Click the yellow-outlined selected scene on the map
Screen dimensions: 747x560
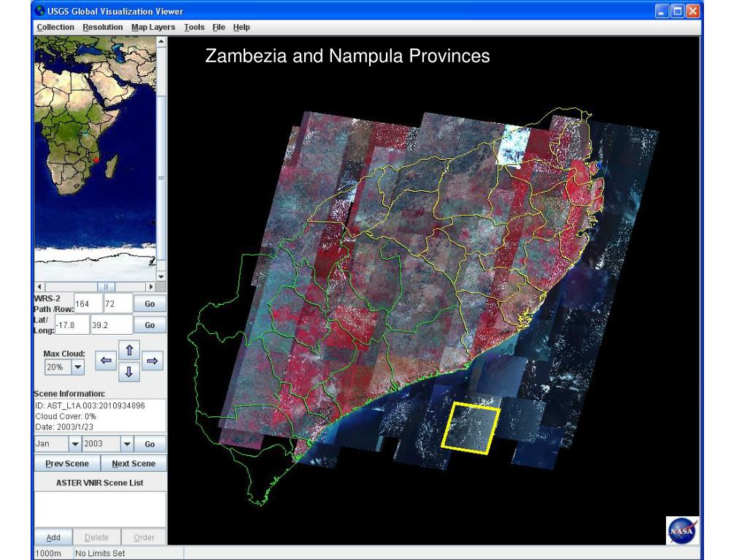[x=471, y=427]
